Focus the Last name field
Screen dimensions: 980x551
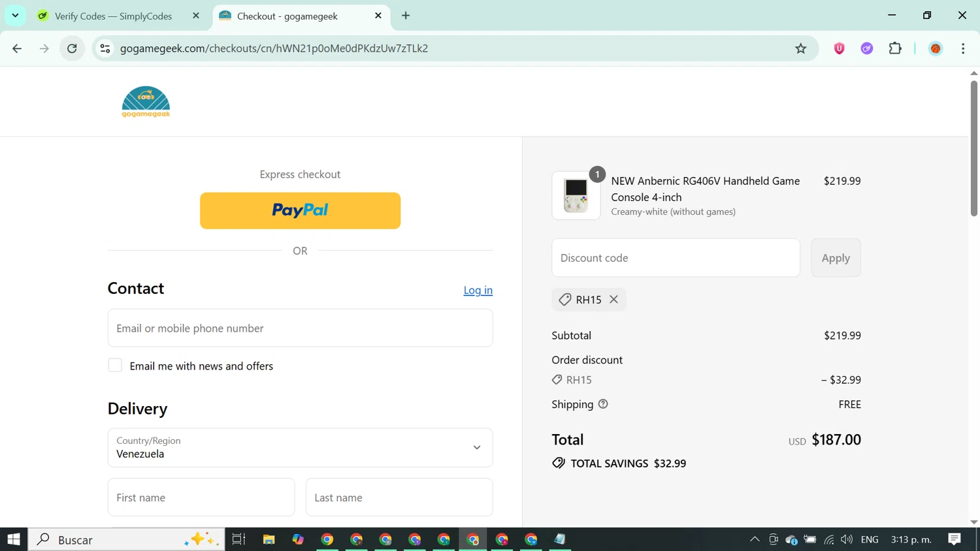coord(399,497)
